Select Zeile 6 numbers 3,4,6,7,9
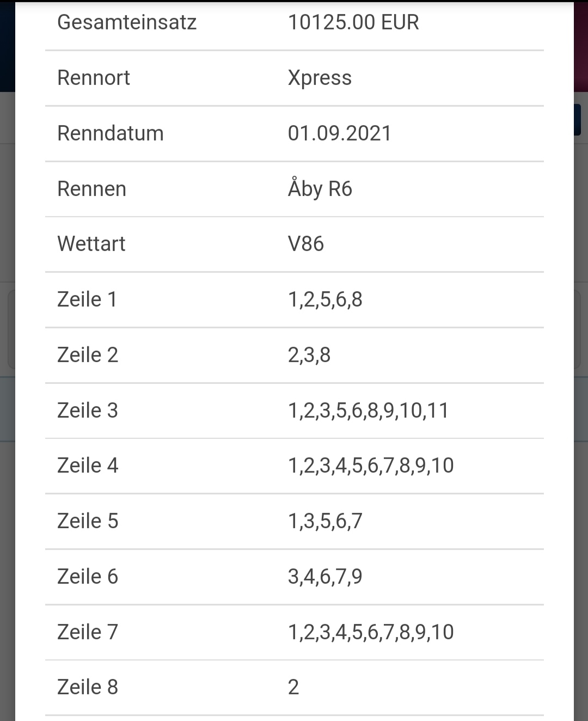Viewport: 588px width, 721px height. (x=325, y=577)
